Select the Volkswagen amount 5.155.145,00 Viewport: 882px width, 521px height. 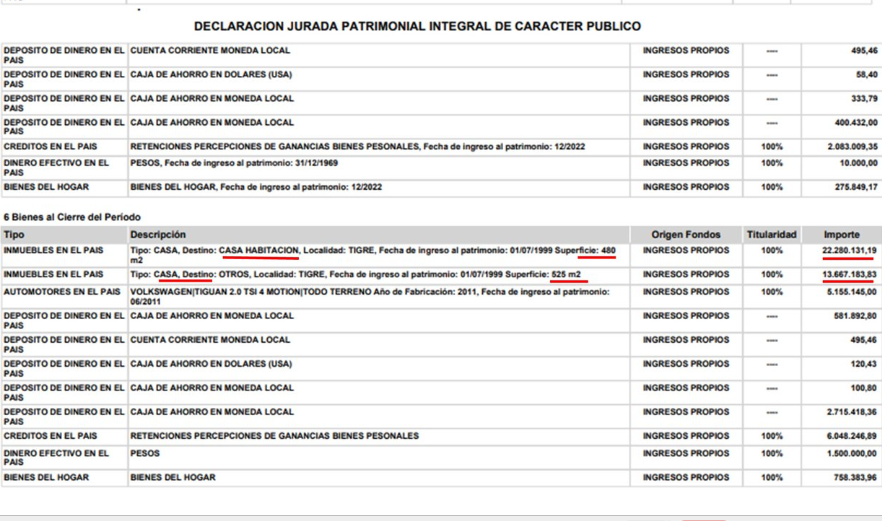pos(852,292)
